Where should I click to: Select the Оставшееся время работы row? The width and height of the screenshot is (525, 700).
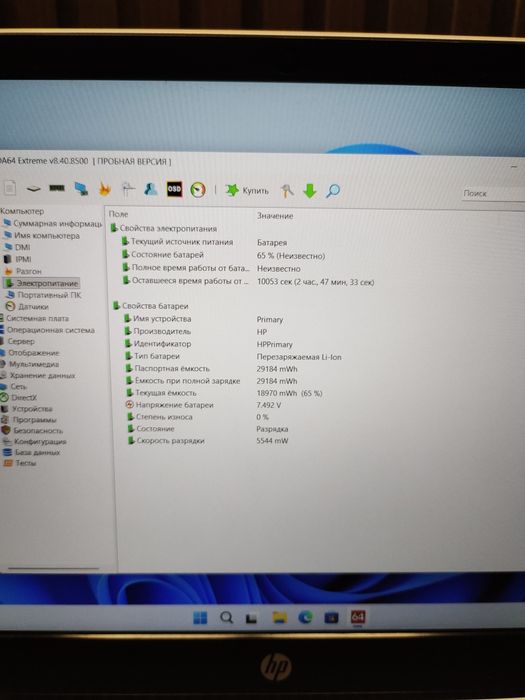coord(185,281)
